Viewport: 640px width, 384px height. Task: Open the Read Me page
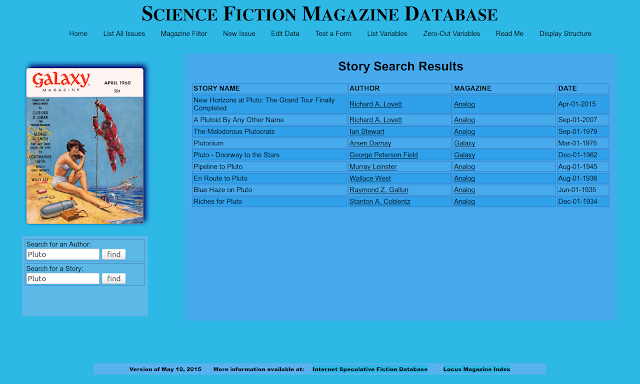point(509,33)
